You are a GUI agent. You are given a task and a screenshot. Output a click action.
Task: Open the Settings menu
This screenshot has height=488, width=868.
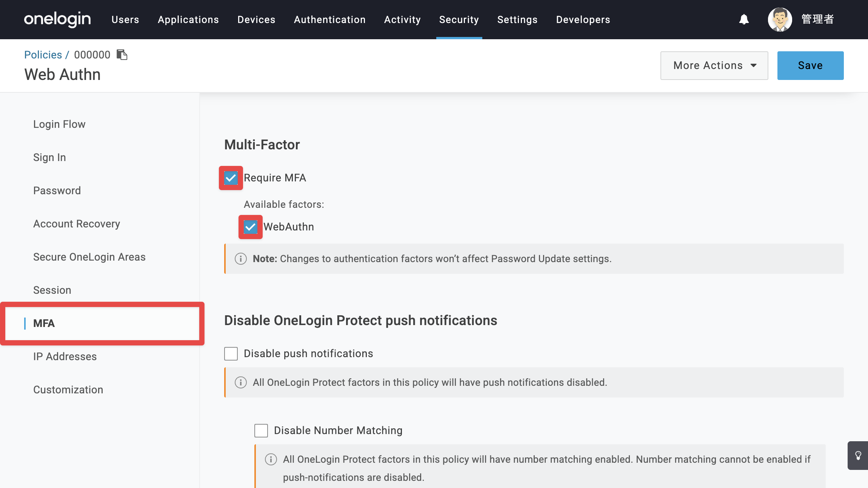point(517,20)
